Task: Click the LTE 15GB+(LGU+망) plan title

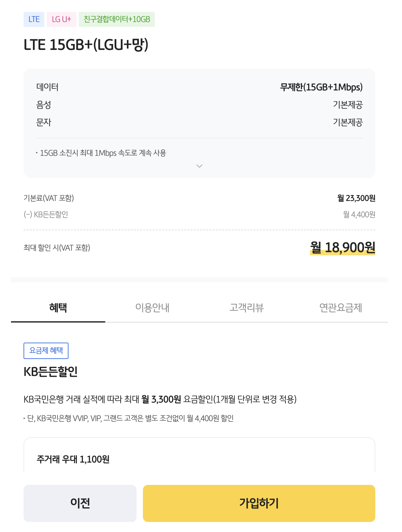Action: tap(86, 45)
